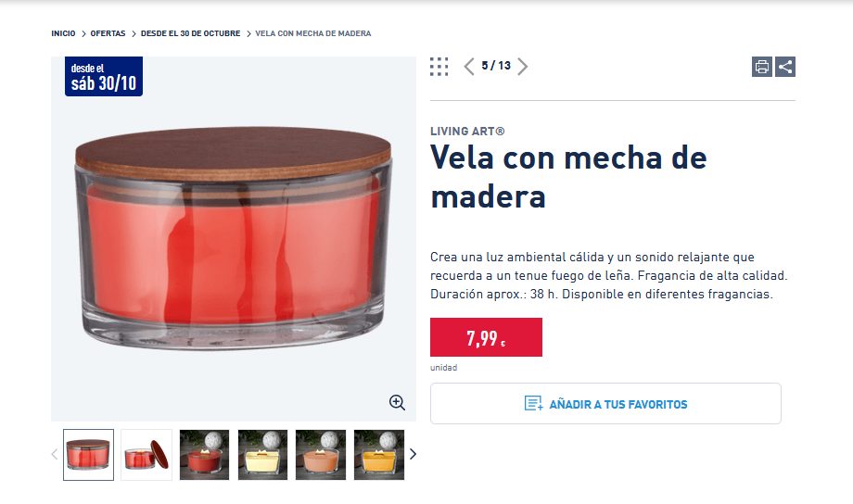Print this product page

click(762, 67)
